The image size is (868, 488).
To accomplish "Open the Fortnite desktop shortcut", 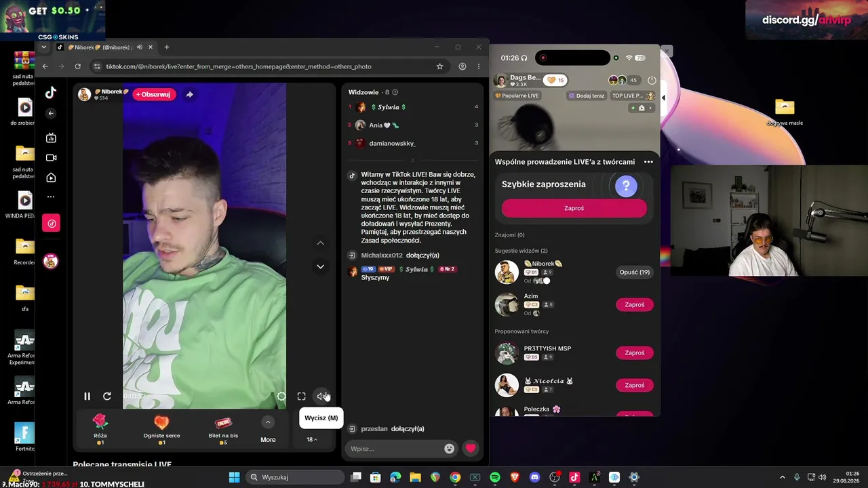I will tap(24, 436).
